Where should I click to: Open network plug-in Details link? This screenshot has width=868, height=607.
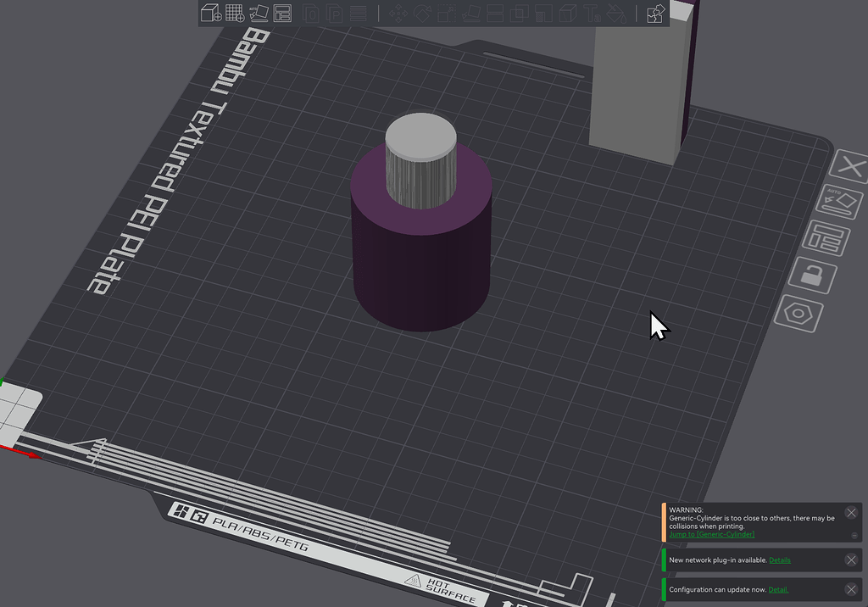coord(780,560)
